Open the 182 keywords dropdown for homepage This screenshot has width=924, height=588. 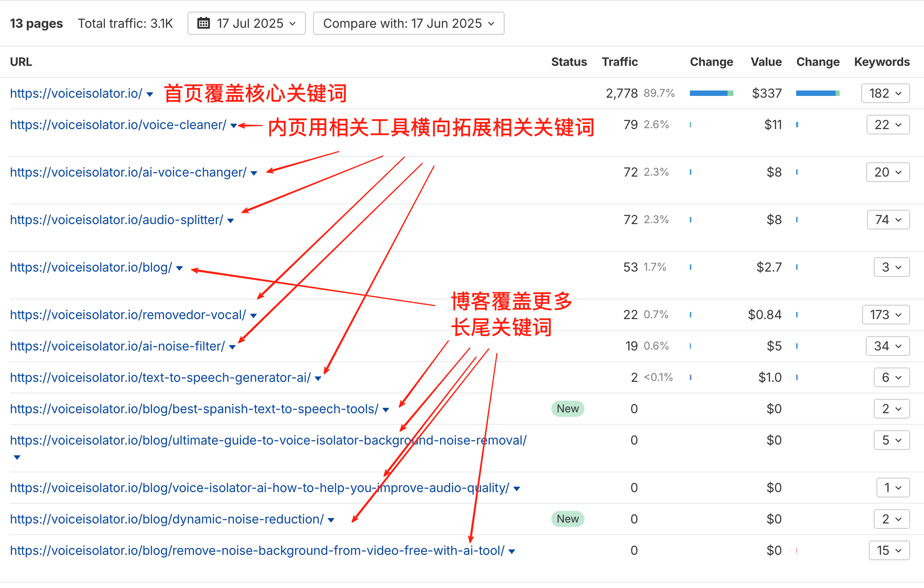(885, 93)
